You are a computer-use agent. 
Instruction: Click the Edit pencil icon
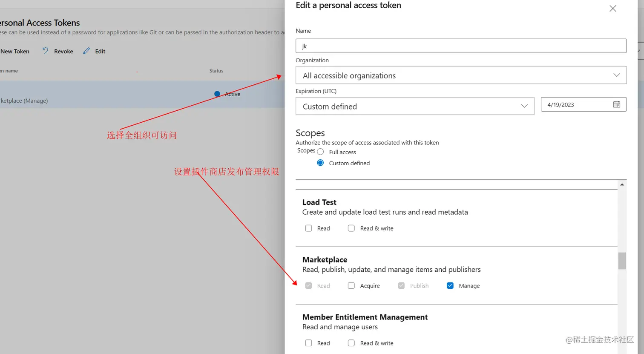86,51
